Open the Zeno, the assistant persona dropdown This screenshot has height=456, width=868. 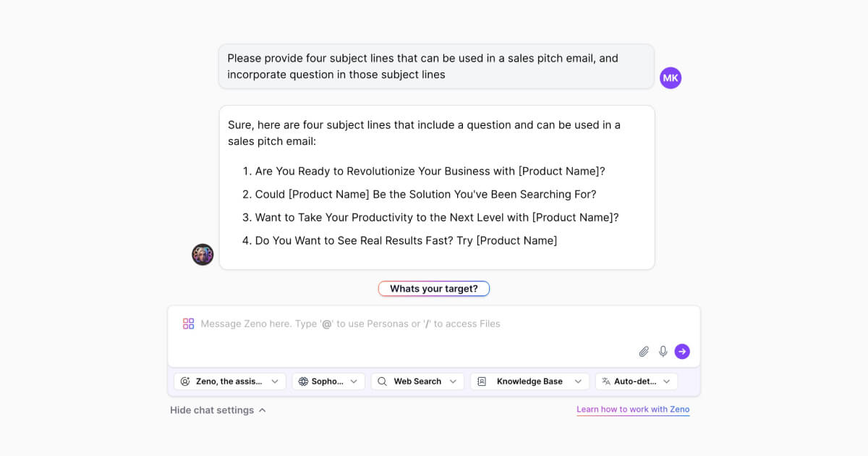(x=230, y=381)
